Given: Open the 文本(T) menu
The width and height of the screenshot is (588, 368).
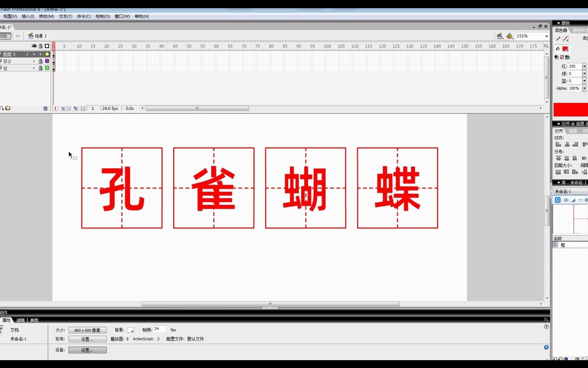Looking at the screenshot, I should click(65, 16).
